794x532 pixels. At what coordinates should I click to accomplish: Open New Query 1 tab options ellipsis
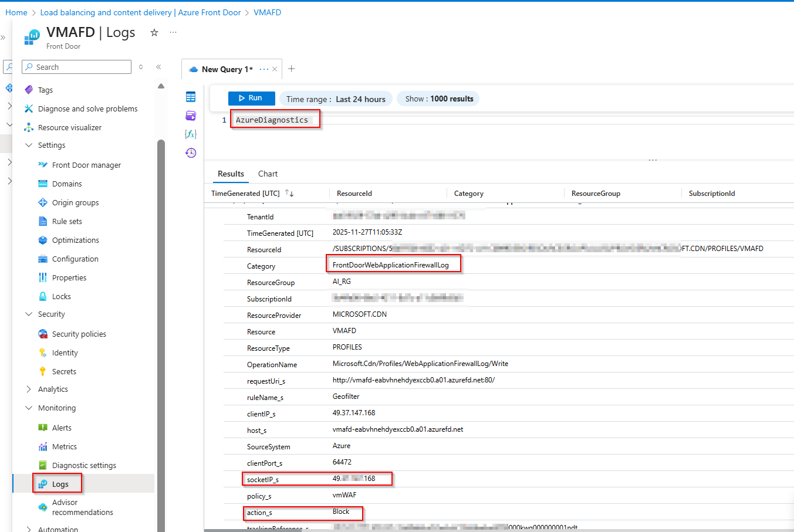pos(264,69)
